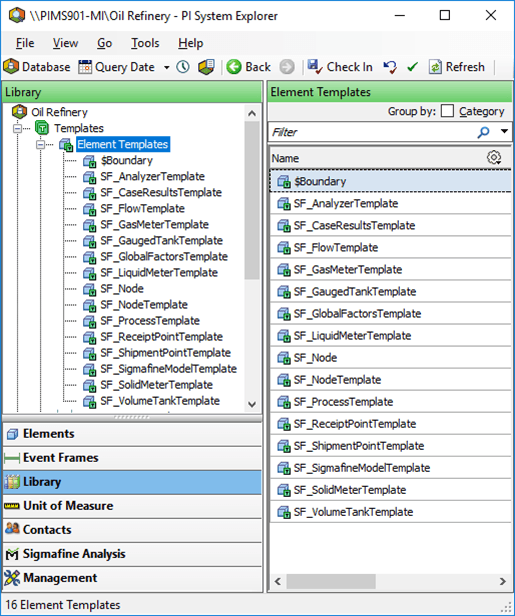
Task: Open the Management navigation section
Action: tap(132, 578)
